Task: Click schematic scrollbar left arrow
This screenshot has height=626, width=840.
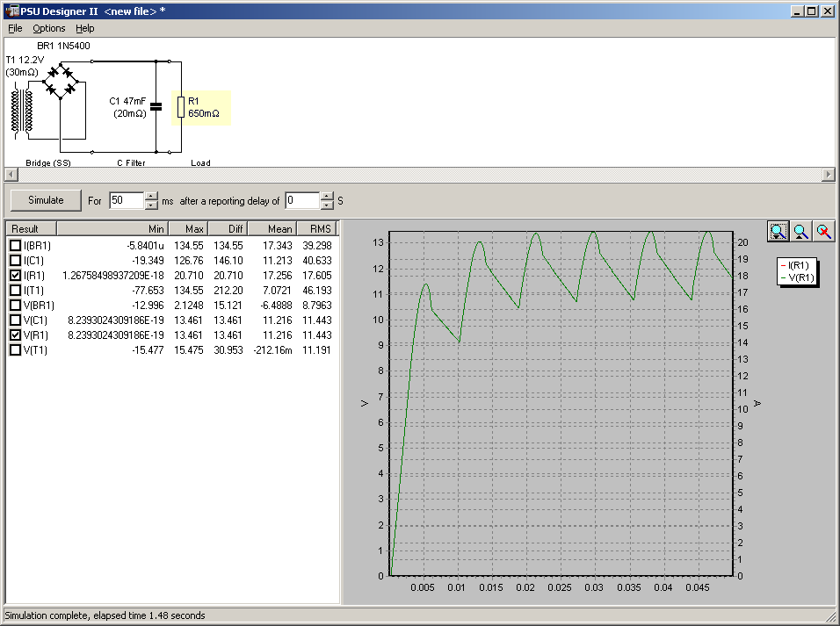Action: [x=11, y=174]
